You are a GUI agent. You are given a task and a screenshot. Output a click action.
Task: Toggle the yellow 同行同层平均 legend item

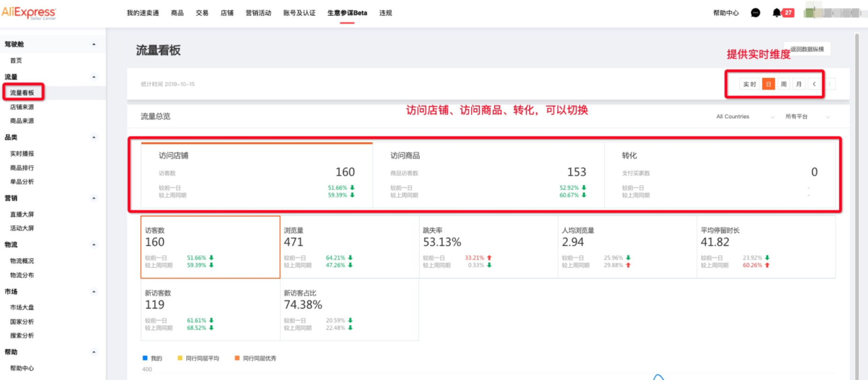pyautogui.click(x=198, y=358)
